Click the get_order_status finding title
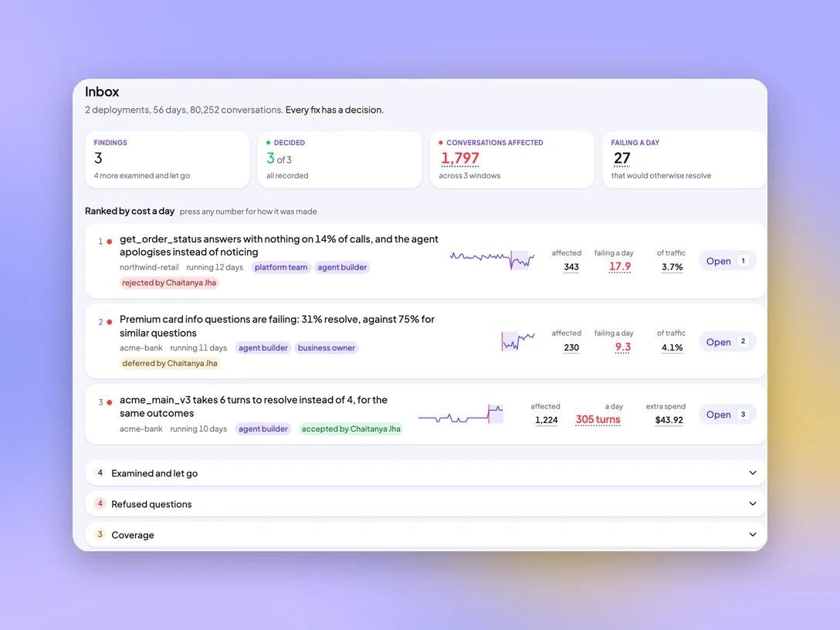This screenshot has width=840, height=630. pyautogui.click(x=279, y=246)
